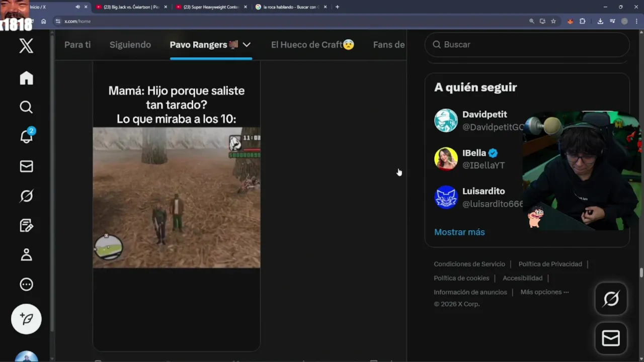
Task: Switch to the Para ti tab
Action: coord(77,45)
